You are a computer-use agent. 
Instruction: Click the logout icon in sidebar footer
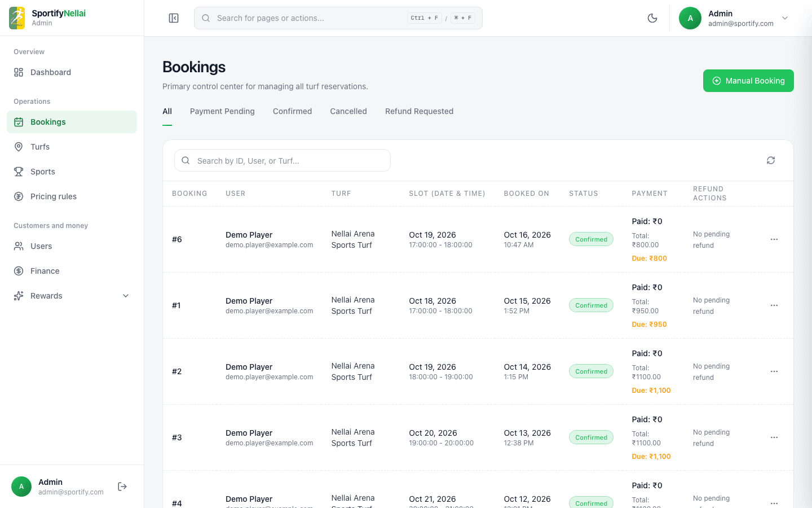click(x=122, y=487)
